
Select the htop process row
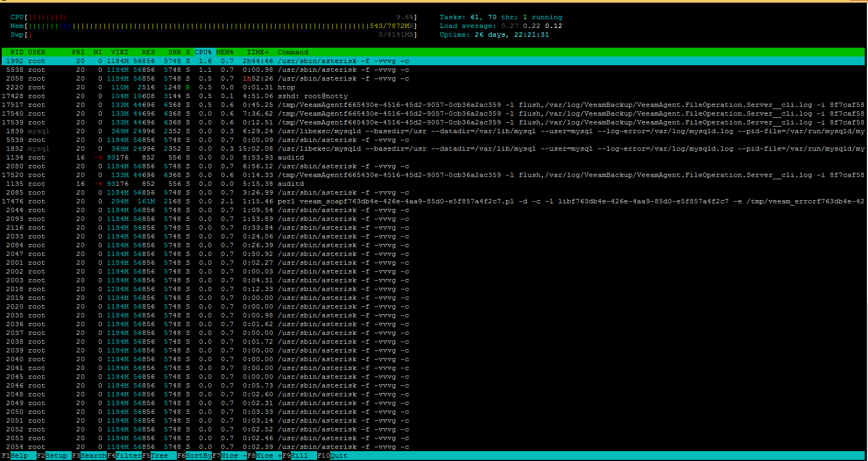click(286, 87)
